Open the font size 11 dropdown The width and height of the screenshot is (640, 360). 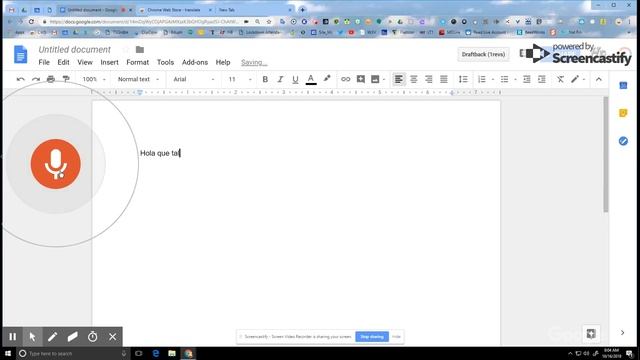click(240, 79)
